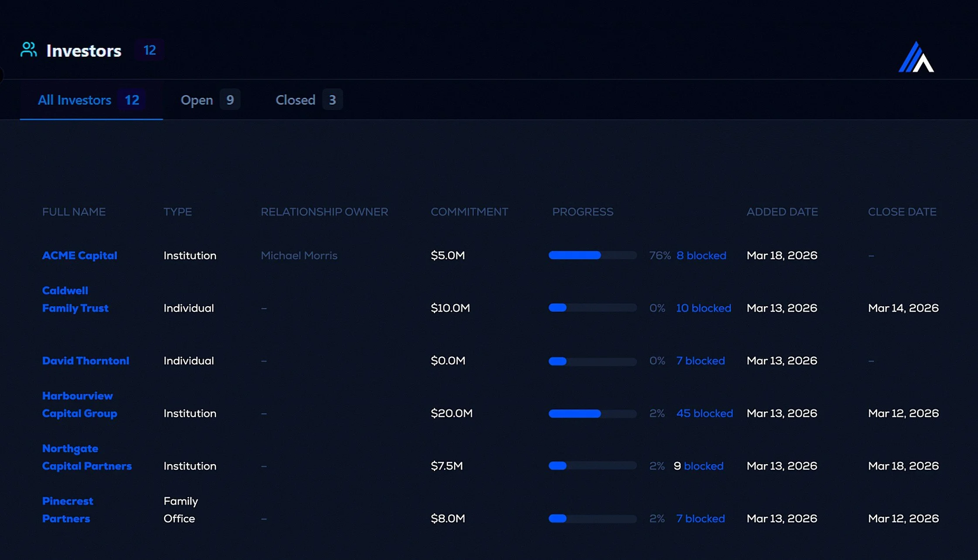Click $5.0M commitment value
Image resolution: width=978 pixels, height=560 pixels.
448,255
